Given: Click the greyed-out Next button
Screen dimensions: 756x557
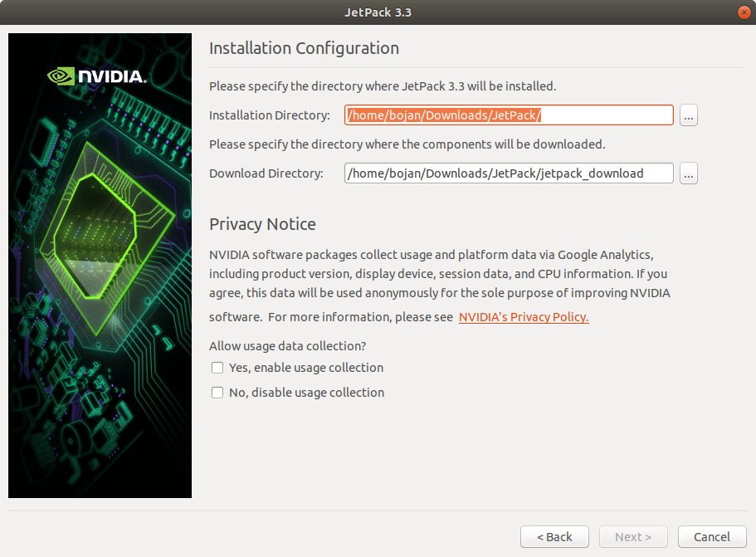Looking at the screenshot, I should 633,537.
